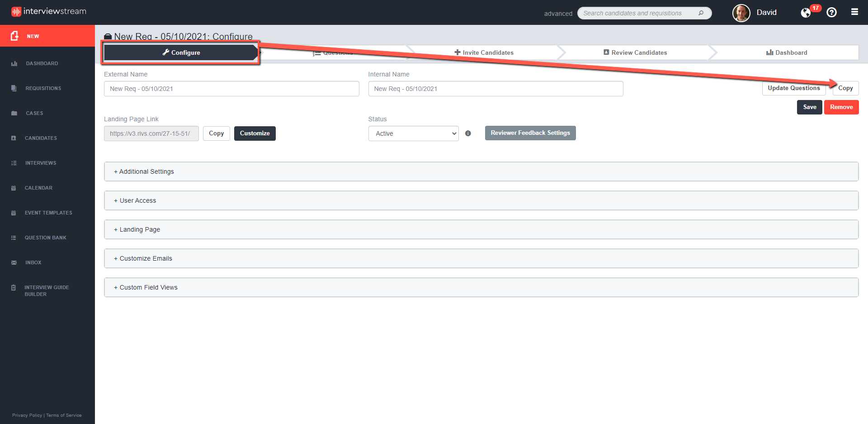Click the Internal Name field

495,89
